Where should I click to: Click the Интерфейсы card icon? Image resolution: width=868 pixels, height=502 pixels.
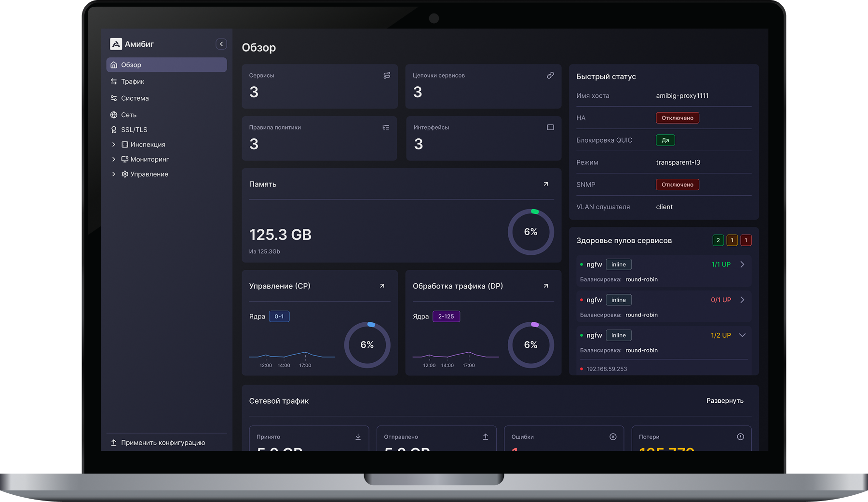pos(550,128)
